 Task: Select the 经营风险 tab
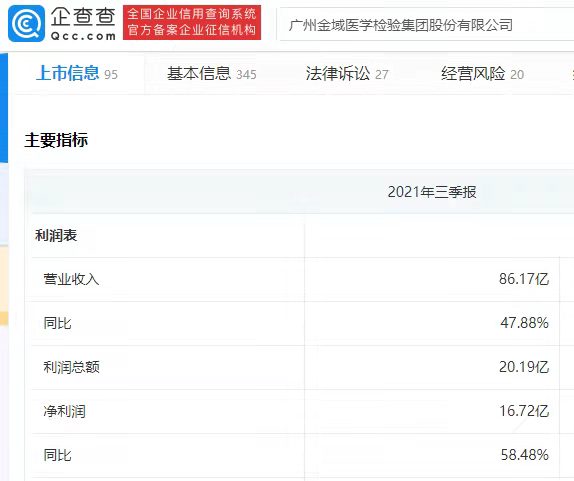tap(482, 74)
